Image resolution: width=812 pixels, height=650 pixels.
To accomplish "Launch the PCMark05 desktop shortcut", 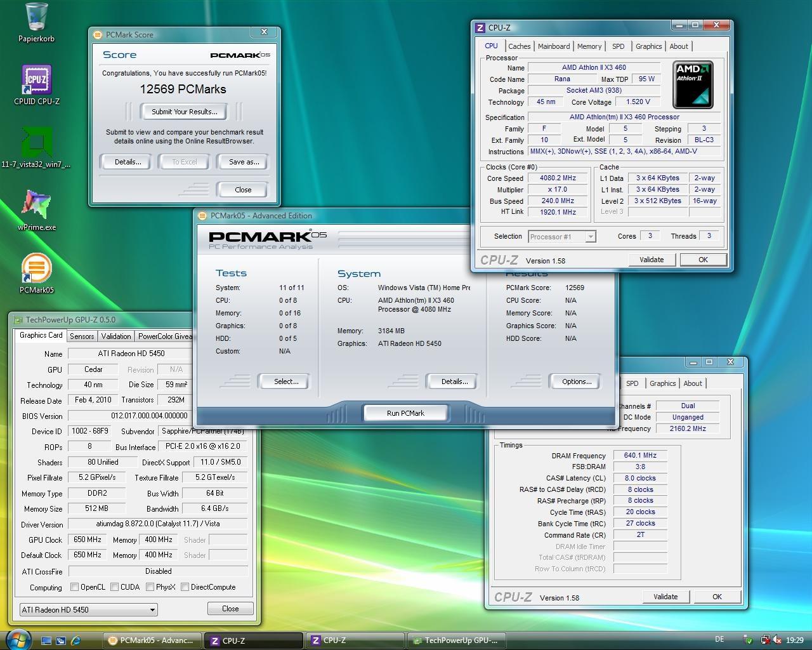I will click(x=36, y=274).
